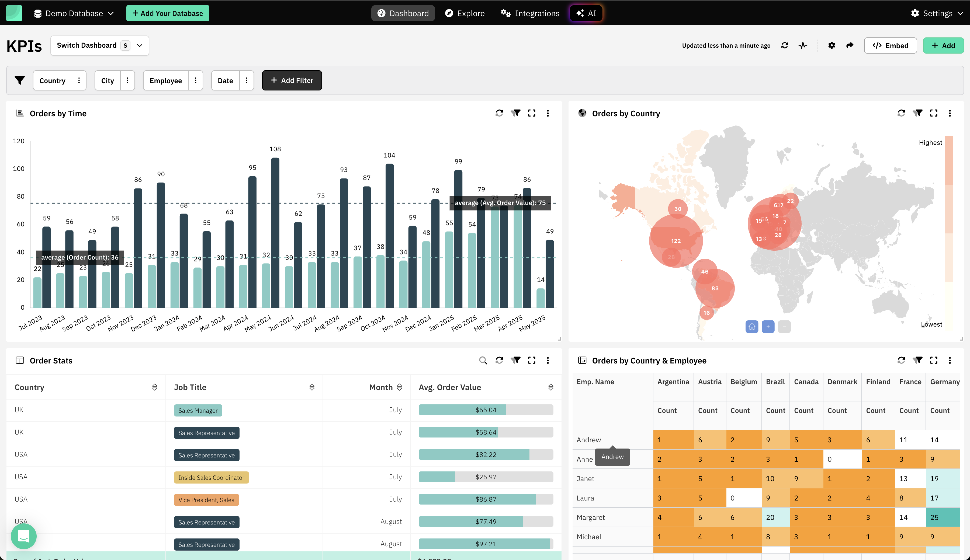
Task: Open the Switch Dashboard dropdown
Action: (x=100, y=45)
